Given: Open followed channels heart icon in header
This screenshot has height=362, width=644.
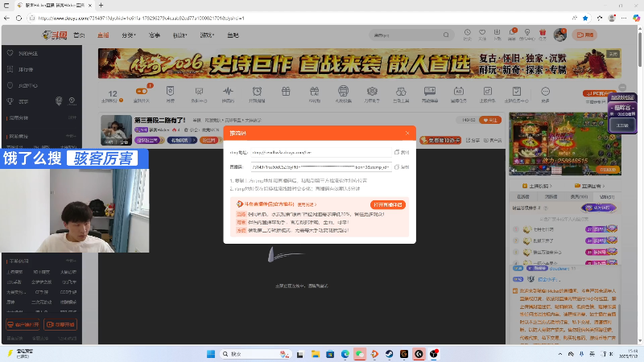Looking at the screenshot, I should point(482,35).
